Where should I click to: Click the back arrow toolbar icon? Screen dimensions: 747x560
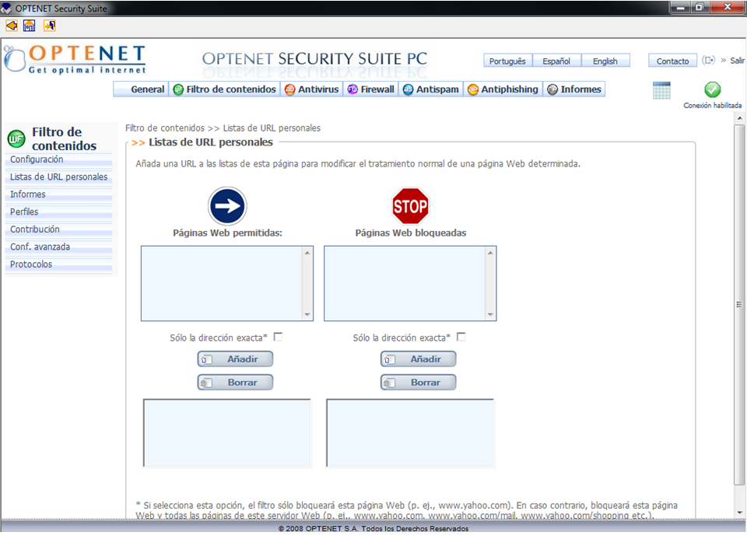click(11, 26)
